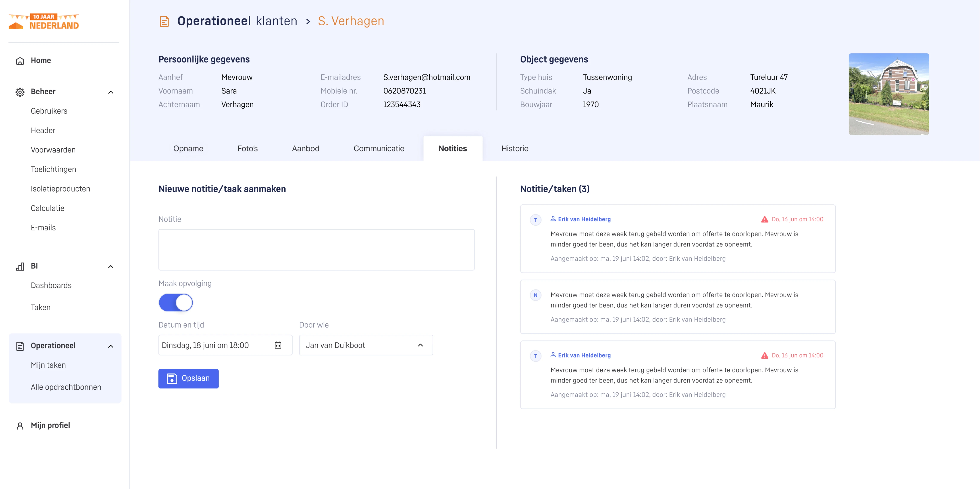Click the 10 Jaar Nederland logo
Image resolution: width=980 pixels, height=489 pixels.
tap(44, 22)
